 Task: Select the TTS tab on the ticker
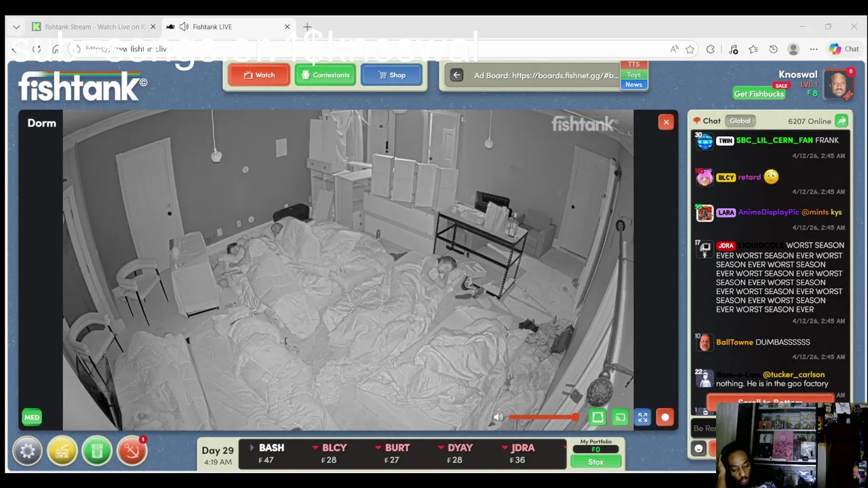tap(633, 64)
